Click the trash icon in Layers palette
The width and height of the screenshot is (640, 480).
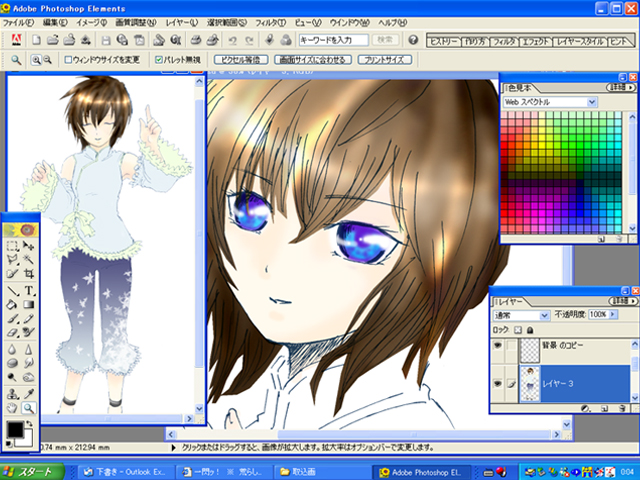click(x=622, y=408)
